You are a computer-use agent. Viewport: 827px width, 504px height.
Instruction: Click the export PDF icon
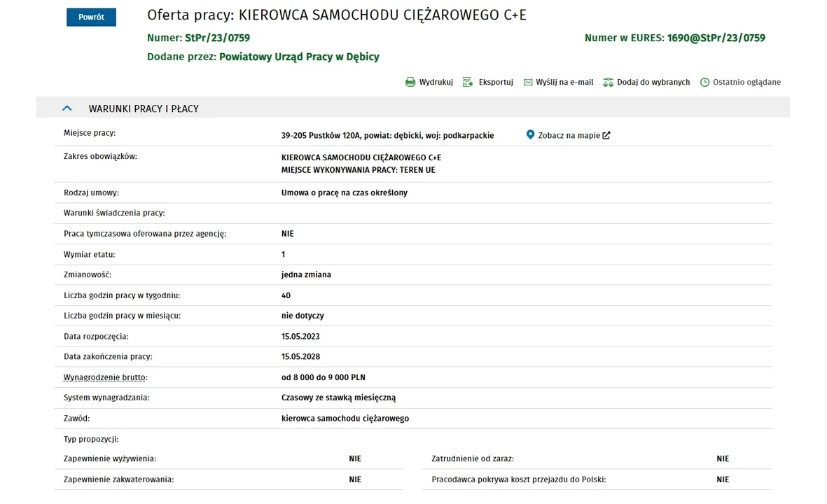pyautogui.click(x=467, y=82)
